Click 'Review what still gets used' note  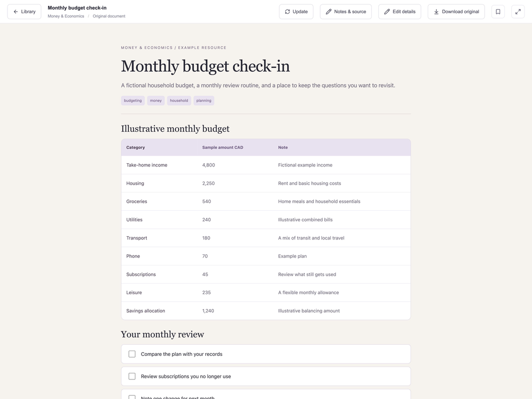point(307,274)
